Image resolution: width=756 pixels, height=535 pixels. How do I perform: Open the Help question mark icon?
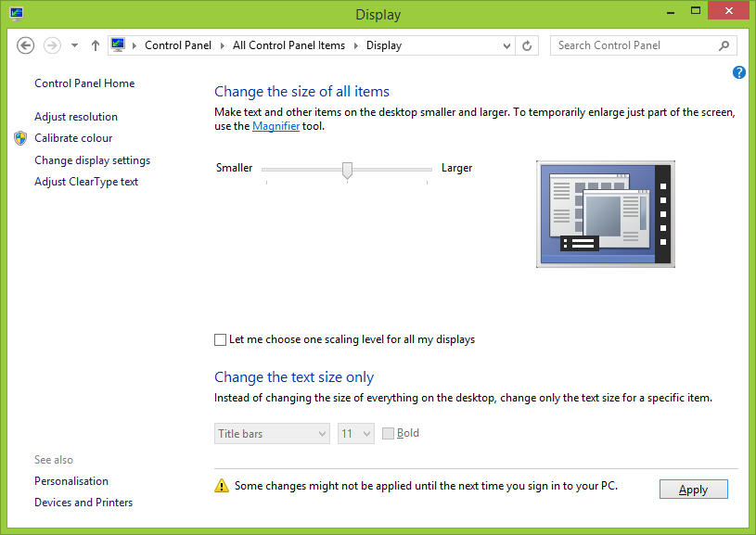click(x=739, y=72)
